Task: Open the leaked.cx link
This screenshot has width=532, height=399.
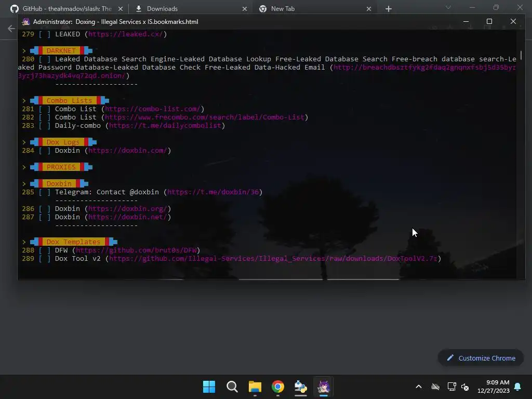Action: pyautogui.click(x=126, y=34)
